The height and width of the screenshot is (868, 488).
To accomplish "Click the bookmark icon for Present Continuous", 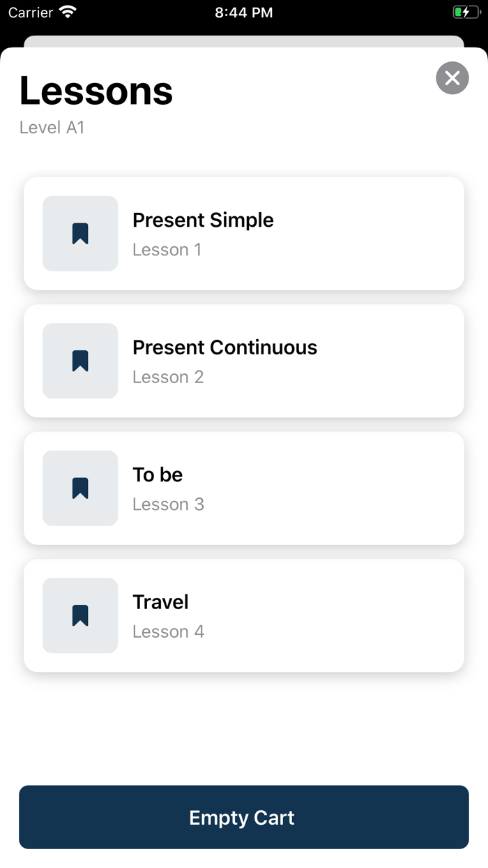I will 79,361.
